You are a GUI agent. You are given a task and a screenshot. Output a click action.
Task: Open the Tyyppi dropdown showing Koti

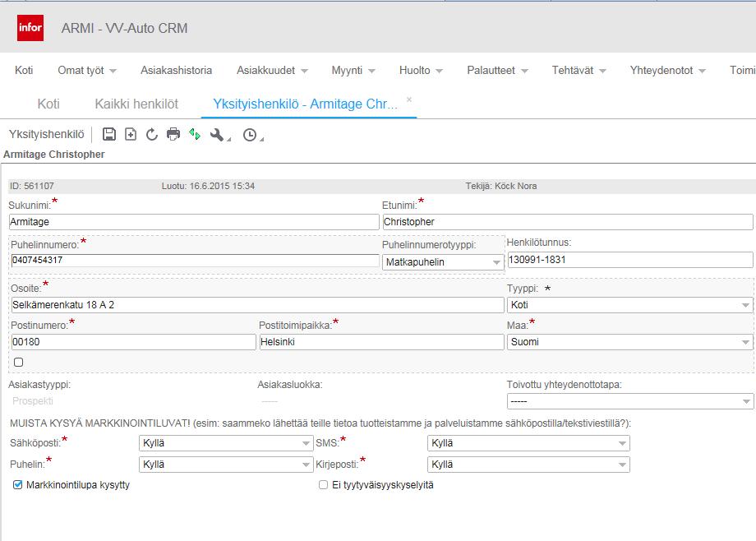(x=630, y=305)
